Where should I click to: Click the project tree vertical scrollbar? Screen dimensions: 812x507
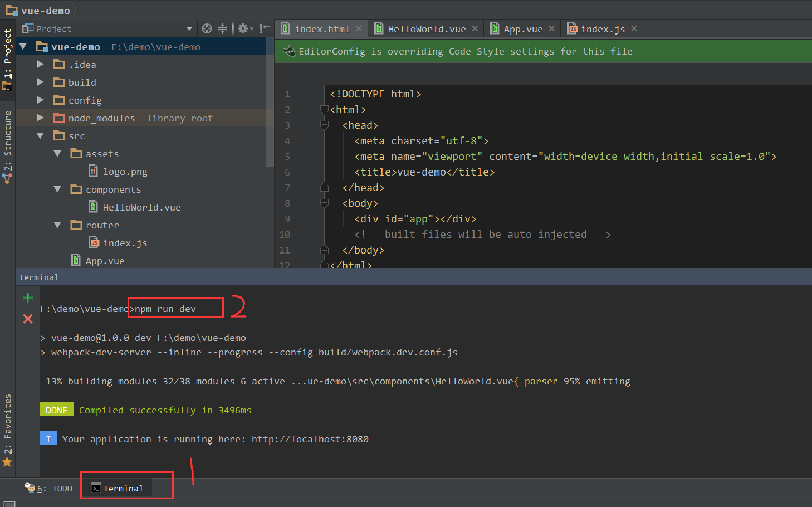(x=270, y=103)
